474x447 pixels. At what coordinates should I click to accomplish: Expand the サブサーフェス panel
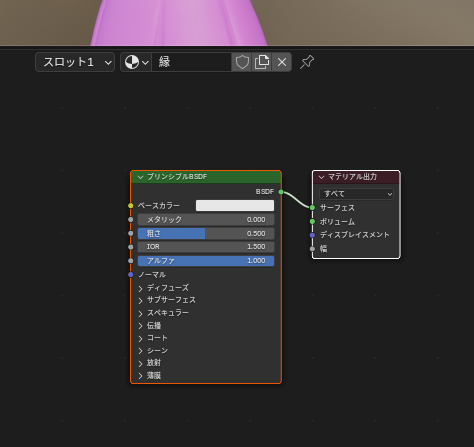tap(167, 300)
